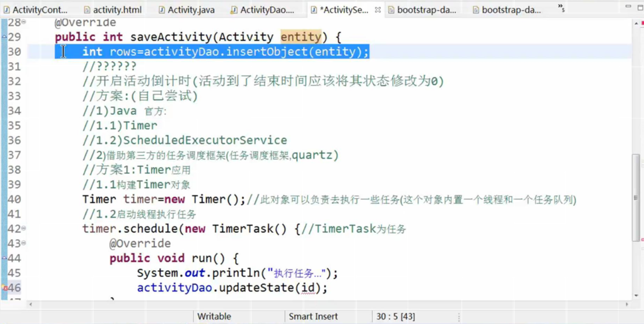Image resolution: width=644 pixels, height=324 pixels.
Task: Click activityDao.updateState on line 46
Action: tap(215, 287)
